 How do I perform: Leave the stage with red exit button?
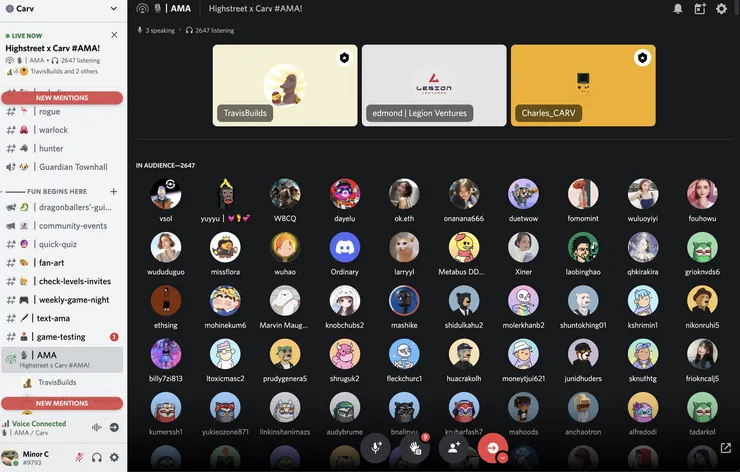tap(493, 447)
